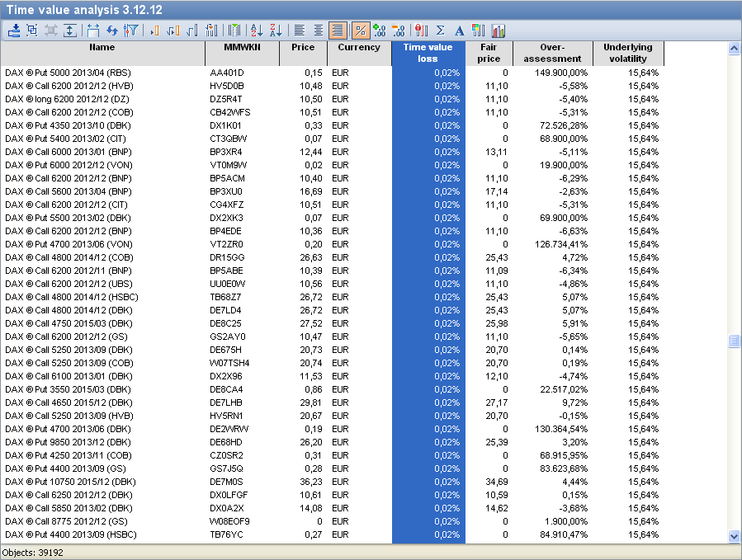Image resolution: width=742 pixels, height=560 pixels.
Task: Click the export download icon in toolbar
Action: coord(13,31)
